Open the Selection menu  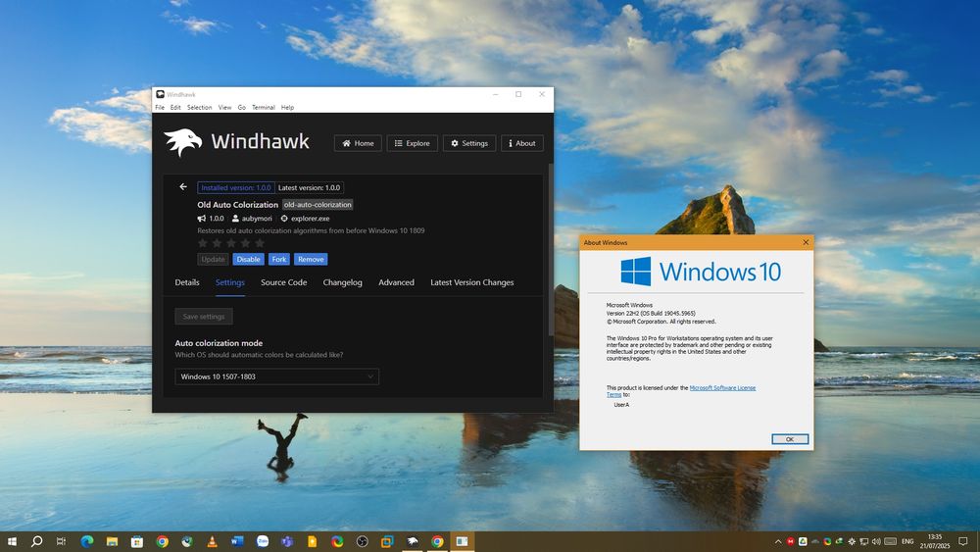tap(199, 108)
